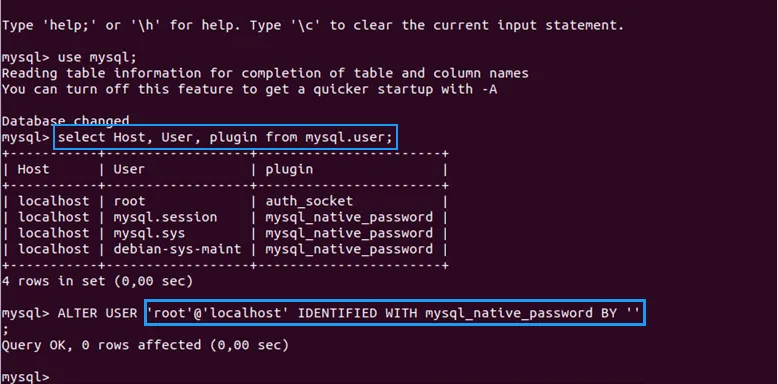The width and height of the screenshot is (778, 384).
Task: Click the User column header
Action: pyautogui.click(x=129, y=169)
